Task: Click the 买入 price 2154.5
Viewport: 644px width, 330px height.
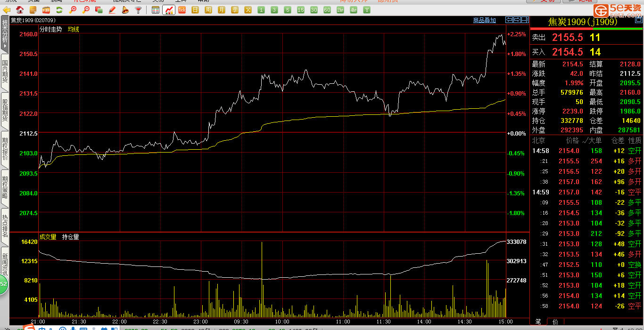Action: (568, 52)
